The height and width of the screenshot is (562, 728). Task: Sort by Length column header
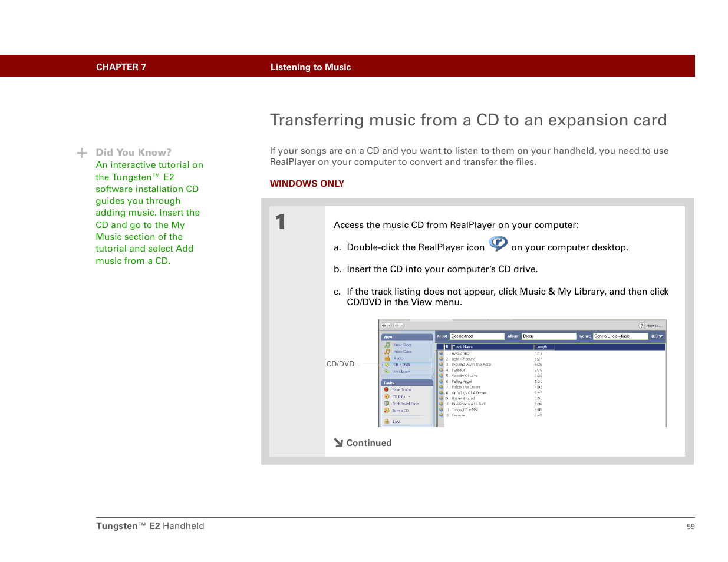(x=544, y=347)
